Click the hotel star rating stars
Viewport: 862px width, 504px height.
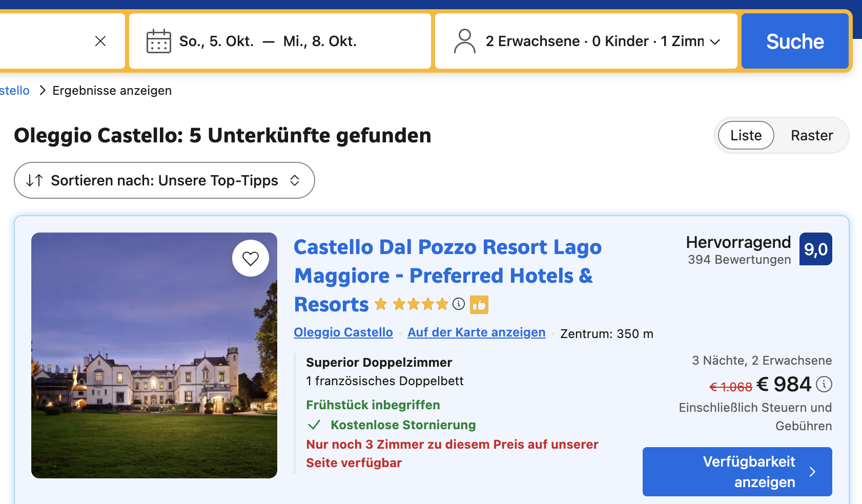[x=412, y=304]
